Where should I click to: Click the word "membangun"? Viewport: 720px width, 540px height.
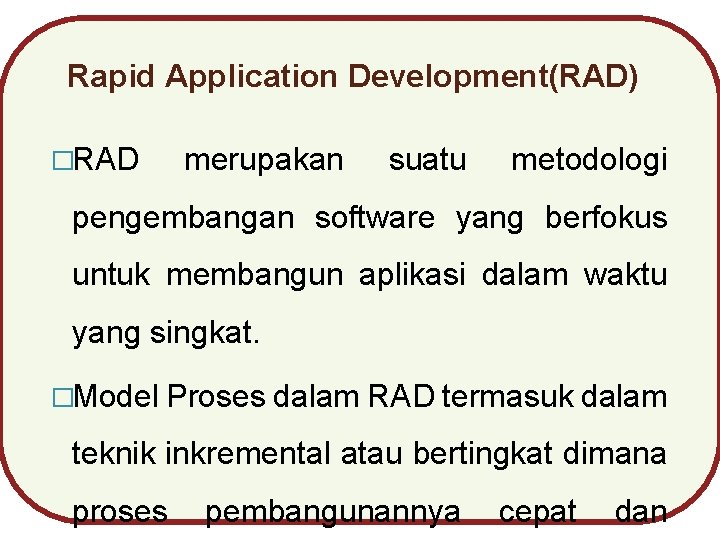coord(255,276)
